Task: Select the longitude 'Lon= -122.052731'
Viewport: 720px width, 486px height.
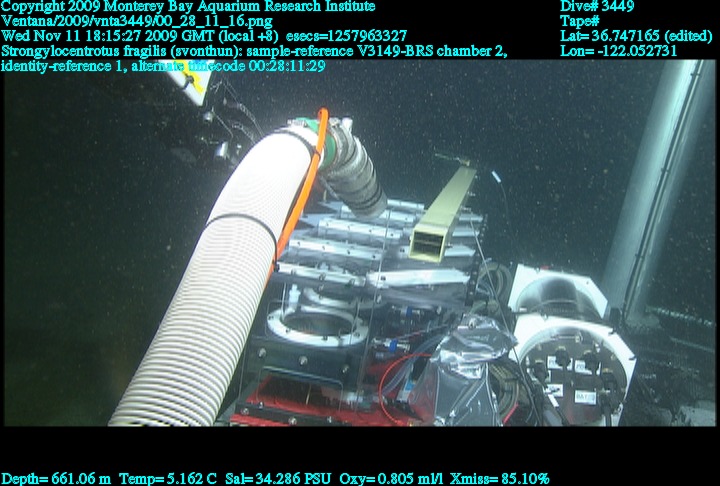Action: click(619, 51)
